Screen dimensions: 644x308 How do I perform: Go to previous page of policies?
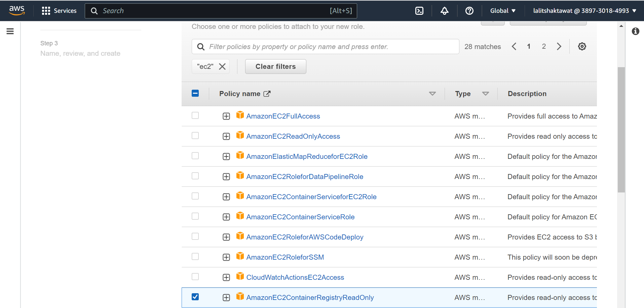pos(514,46)
